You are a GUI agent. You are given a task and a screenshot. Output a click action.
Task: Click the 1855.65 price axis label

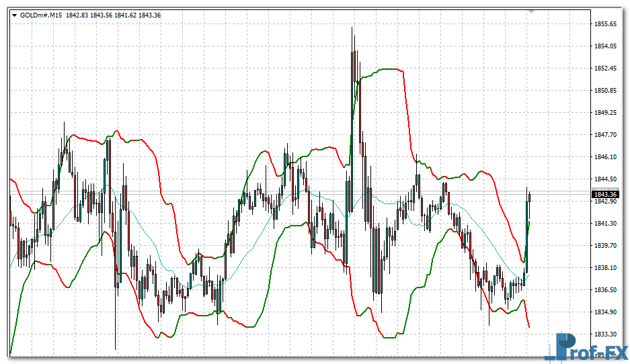[606, 24]
